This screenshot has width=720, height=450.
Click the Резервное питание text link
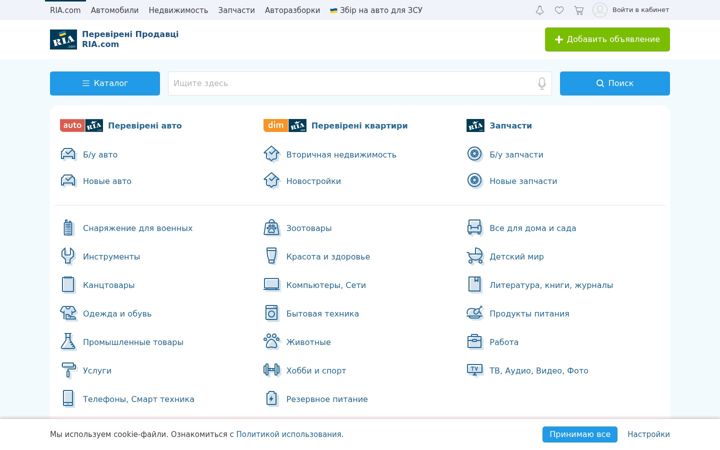coord(326,399)
